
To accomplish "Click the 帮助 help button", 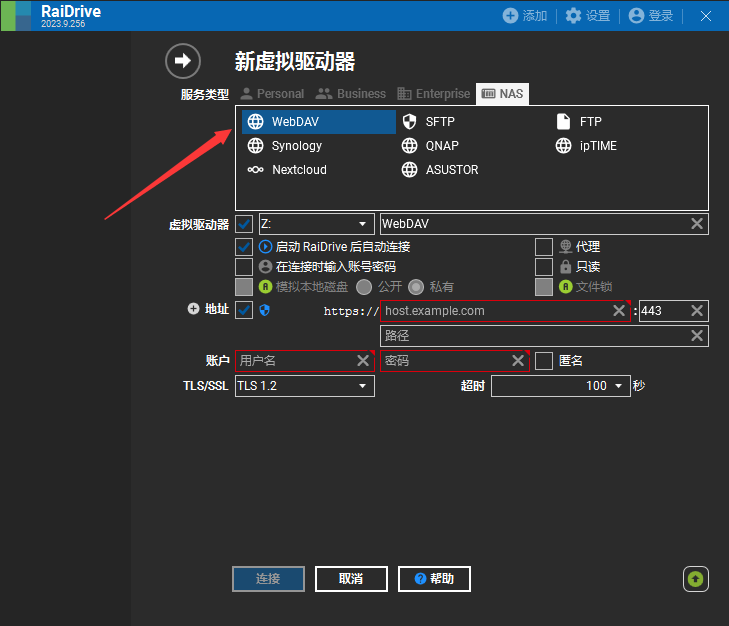I will coord(434,579).
